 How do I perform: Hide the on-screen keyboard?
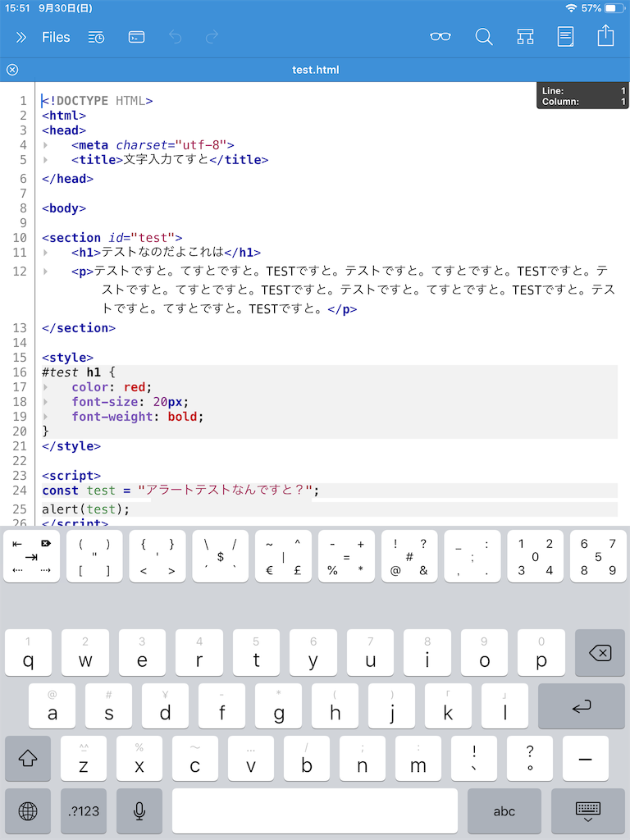[x=587, y=811]
